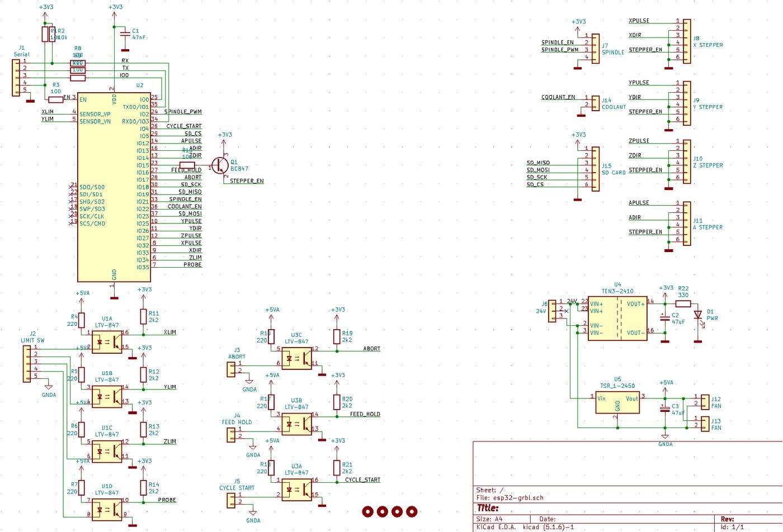Select the X STEPPER connector J8
This screenshot has height=532, width=783.
[687, 42]
